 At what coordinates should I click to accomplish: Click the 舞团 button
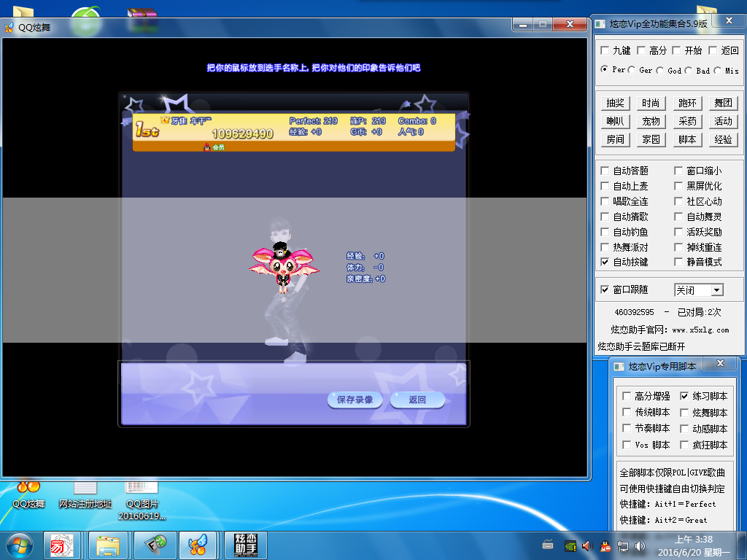pyautogui.click(x=723, y=103)
